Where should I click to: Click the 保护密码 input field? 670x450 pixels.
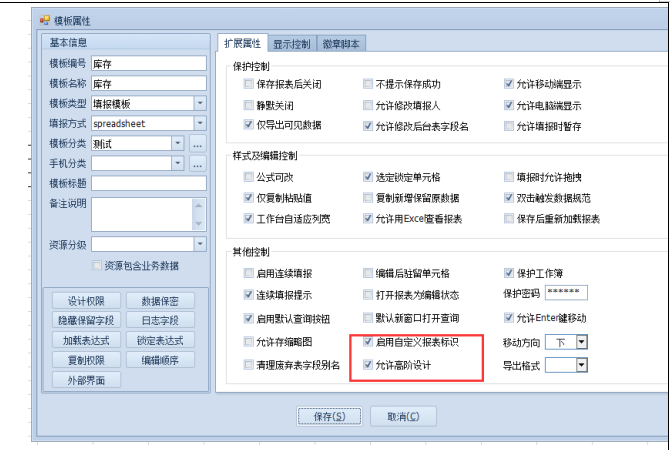(x=566, y=293)
